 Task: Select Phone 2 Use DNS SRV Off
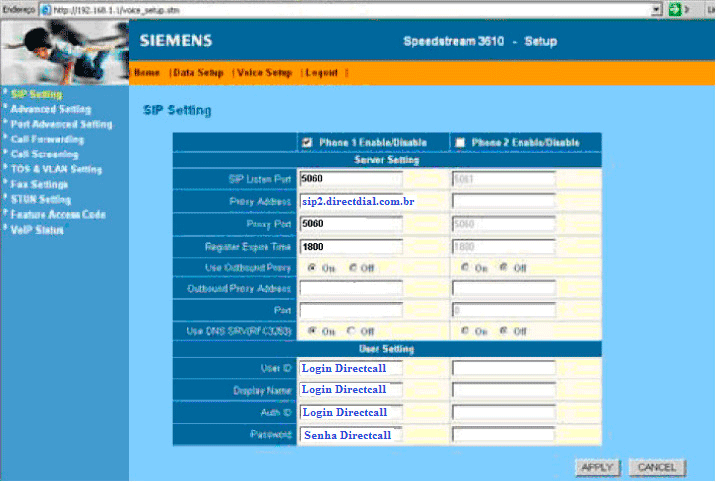(503, 331)
